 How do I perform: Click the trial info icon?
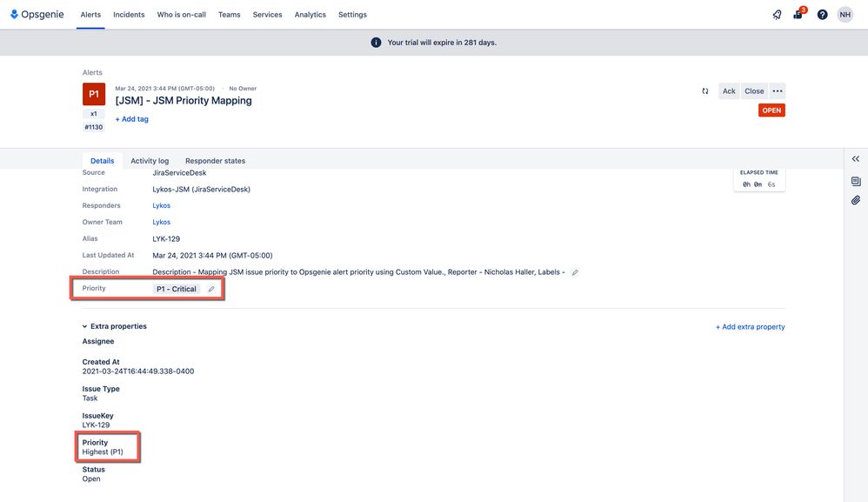tap(376, 43)
